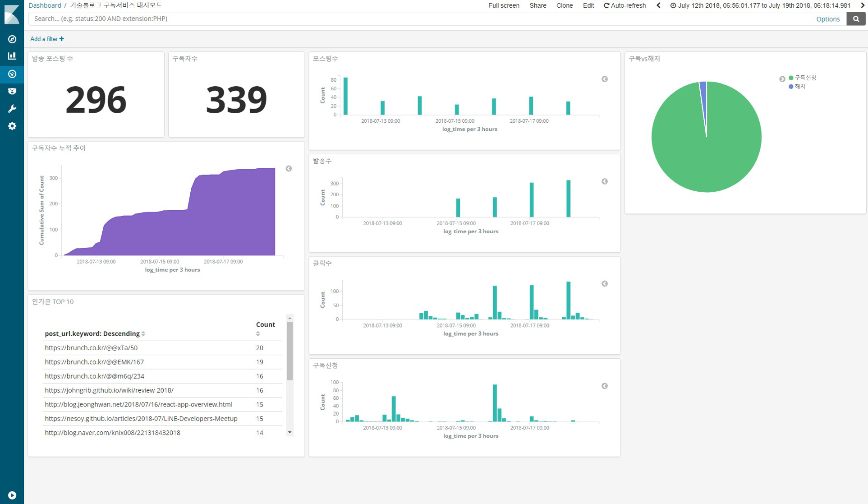This screenshot has height=504, width=868.
Task: Collapse the pie chart legend arrow
Action: (x=782, y=79)
